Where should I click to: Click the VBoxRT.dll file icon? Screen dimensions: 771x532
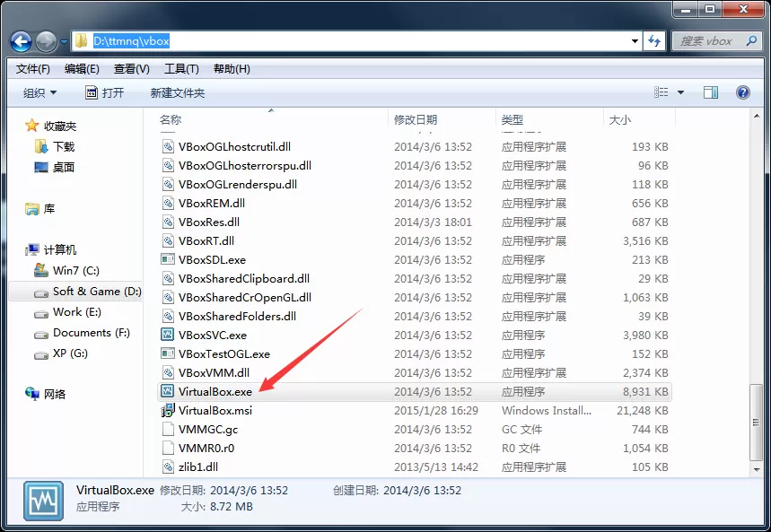pos(168,241)
